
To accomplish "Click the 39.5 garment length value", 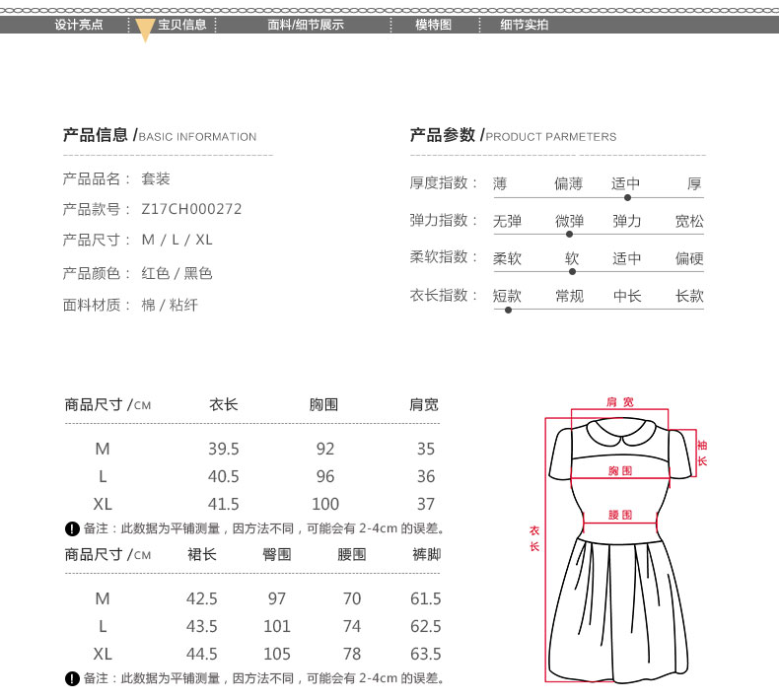I will [224, 449].
